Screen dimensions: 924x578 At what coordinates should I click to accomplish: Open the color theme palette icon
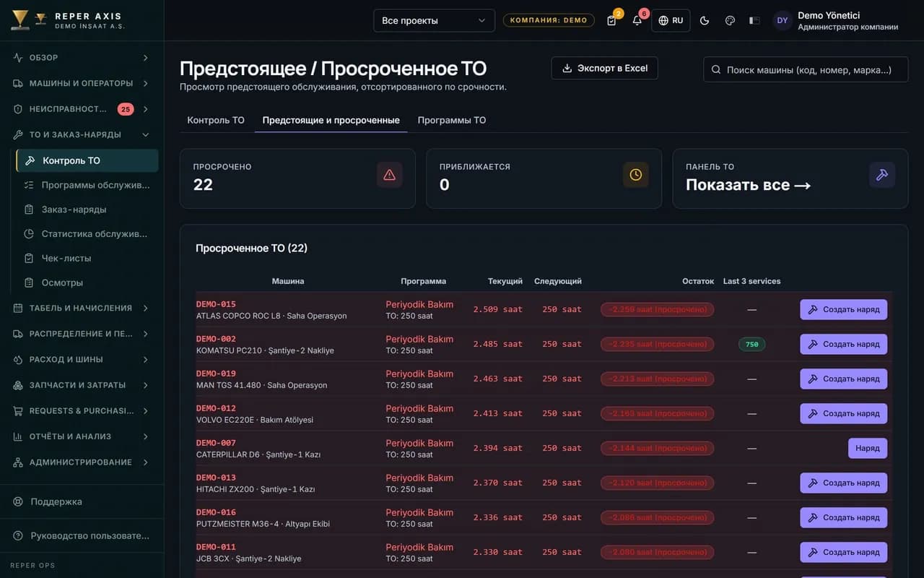pyautogui.click(x=730, y=20)
